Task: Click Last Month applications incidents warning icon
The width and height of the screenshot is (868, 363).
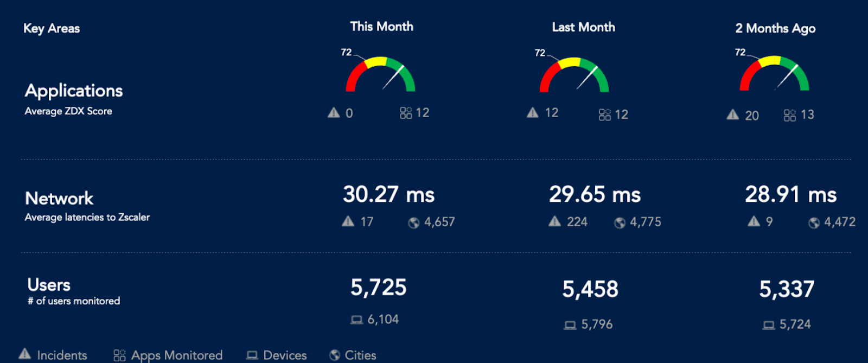Action: pos(533,113)
